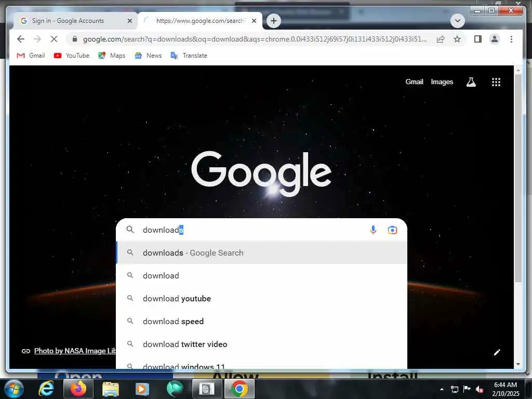Open the muted volume tray icon
The image size is (532, 399).
click(479, 389)
